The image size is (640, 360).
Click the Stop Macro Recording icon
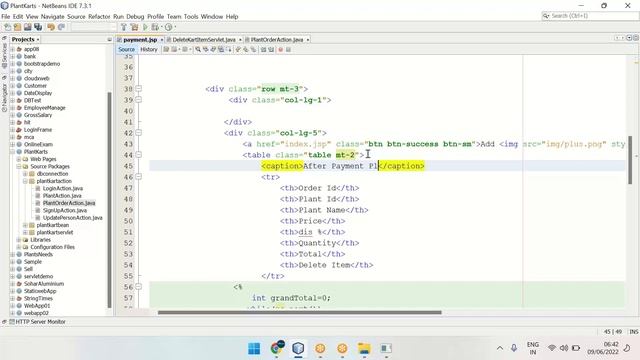click(288, 49)
